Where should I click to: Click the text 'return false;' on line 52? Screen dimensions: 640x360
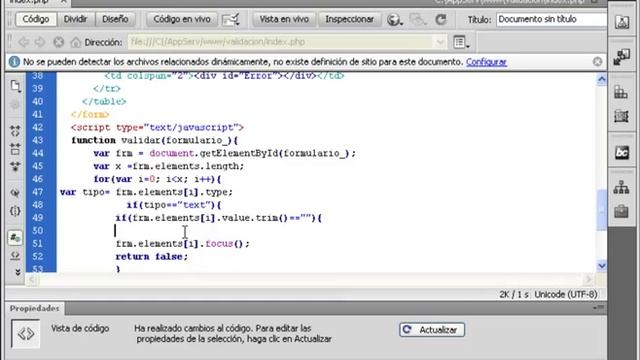151,256
